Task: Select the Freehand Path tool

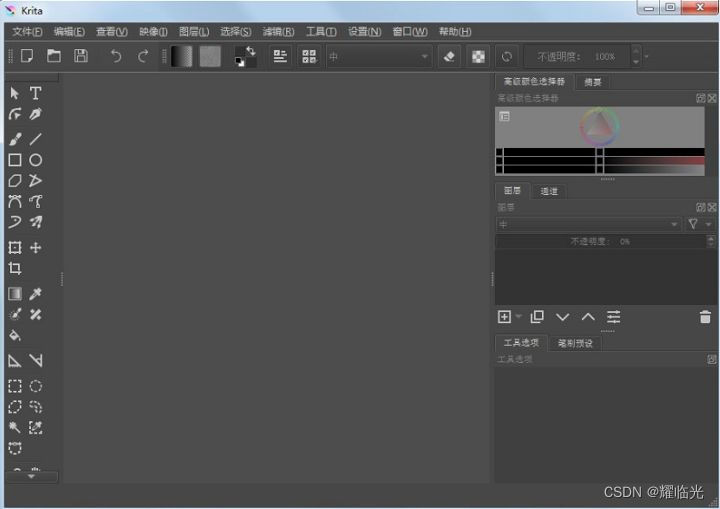Action: pos(35,201)
